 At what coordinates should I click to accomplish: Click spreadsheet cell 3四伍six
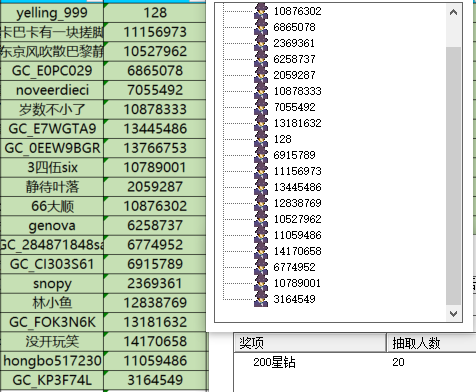click(52, 167)
